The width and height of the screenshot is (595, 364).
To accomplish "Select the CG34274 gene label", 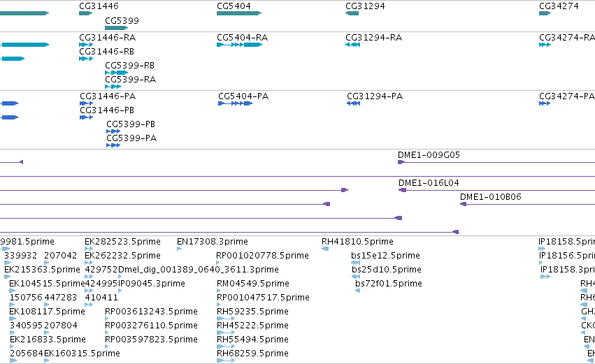I will [559, 6].
